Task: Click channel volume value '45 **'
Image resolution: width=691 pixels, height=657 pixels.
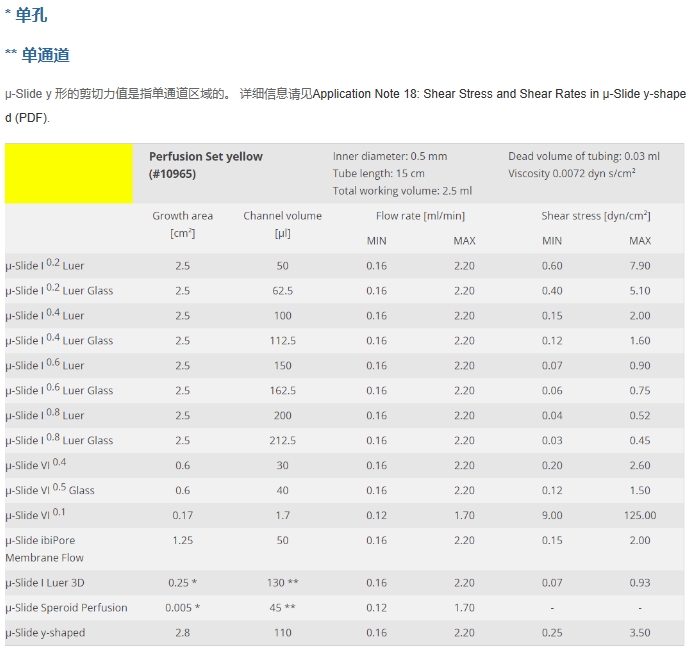Action: pos(282,608)
